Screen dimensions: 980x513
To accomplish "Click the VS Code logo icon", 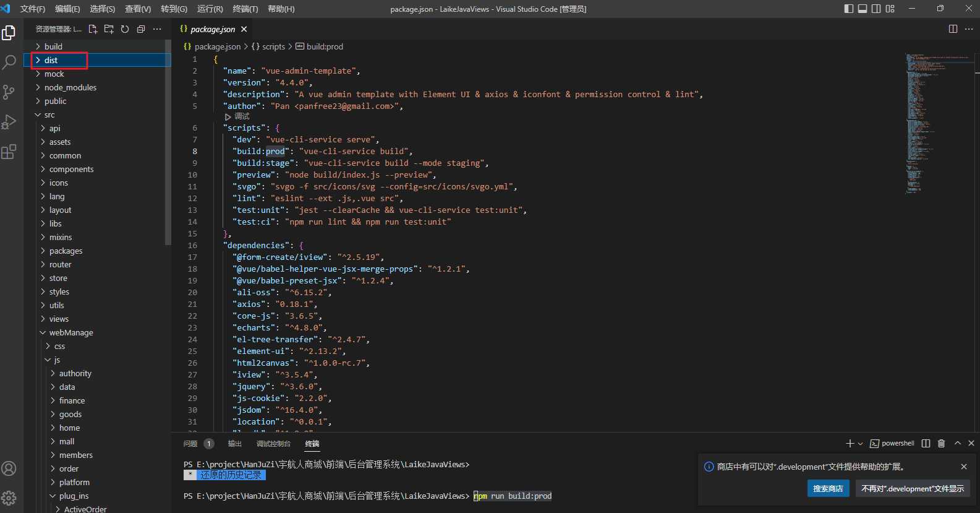I will (x=6, y=9).
